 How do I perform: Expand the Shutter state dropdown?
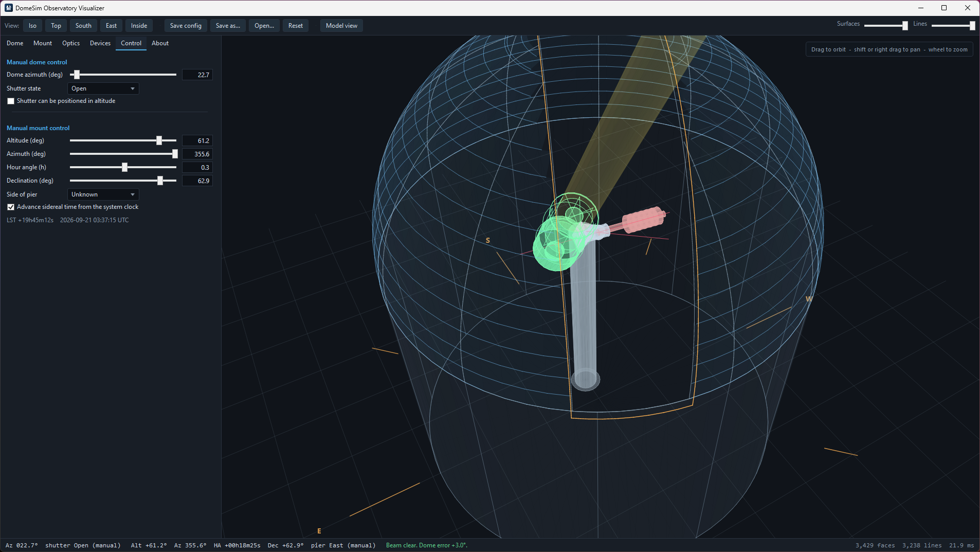(x=103, y=88)
